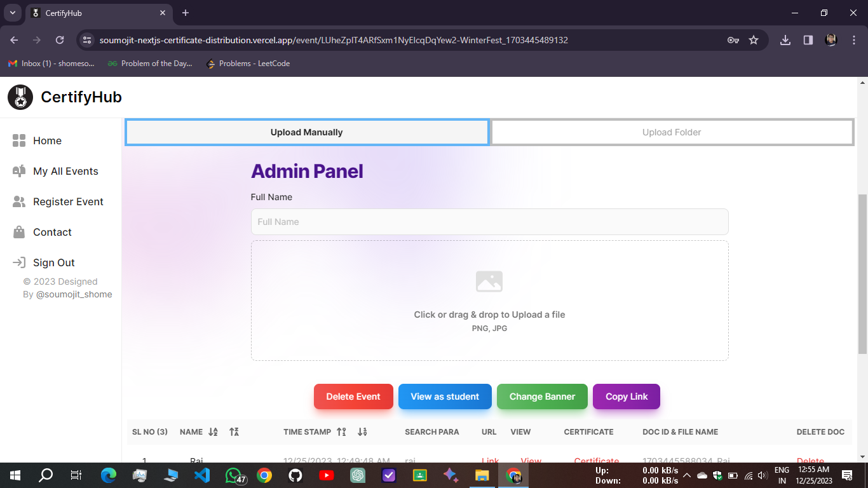Go to My All Events
This screenshot has height=488, width=868.
65,171
